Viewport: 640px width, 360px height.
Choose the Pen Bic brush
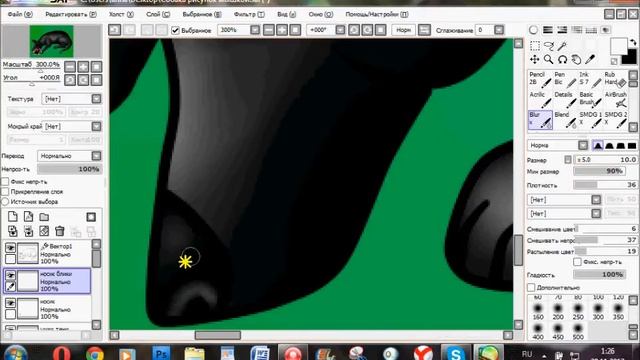tap(566, 79)
